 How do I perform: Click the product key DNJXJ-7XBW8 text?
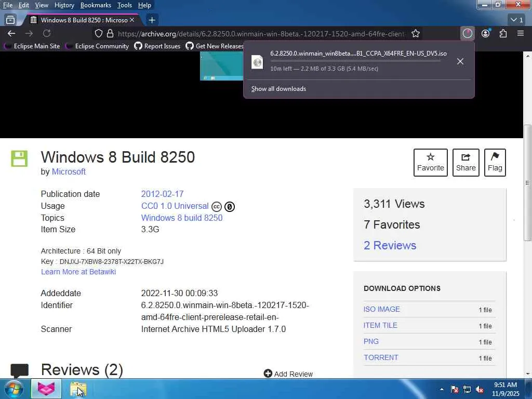[112, 262]
